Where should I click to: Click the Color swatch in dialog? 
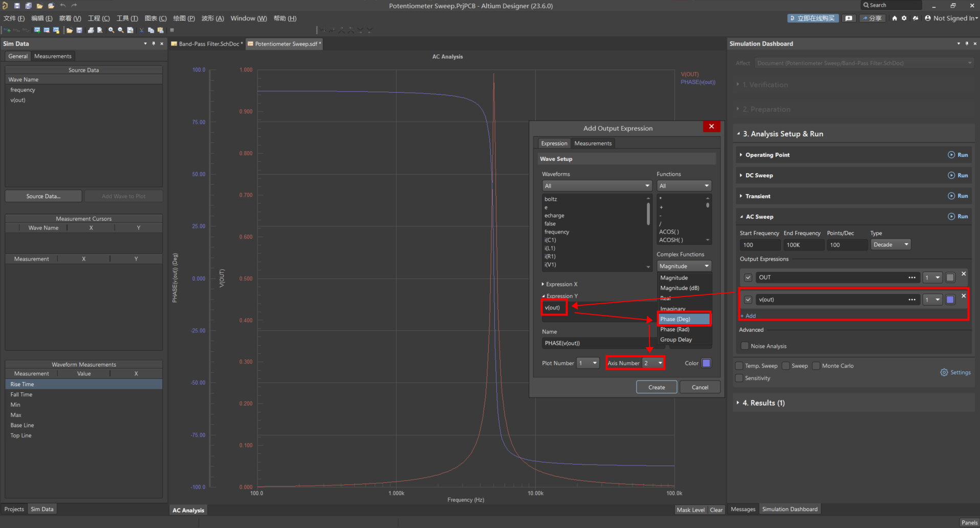click(x=706, y=363)
